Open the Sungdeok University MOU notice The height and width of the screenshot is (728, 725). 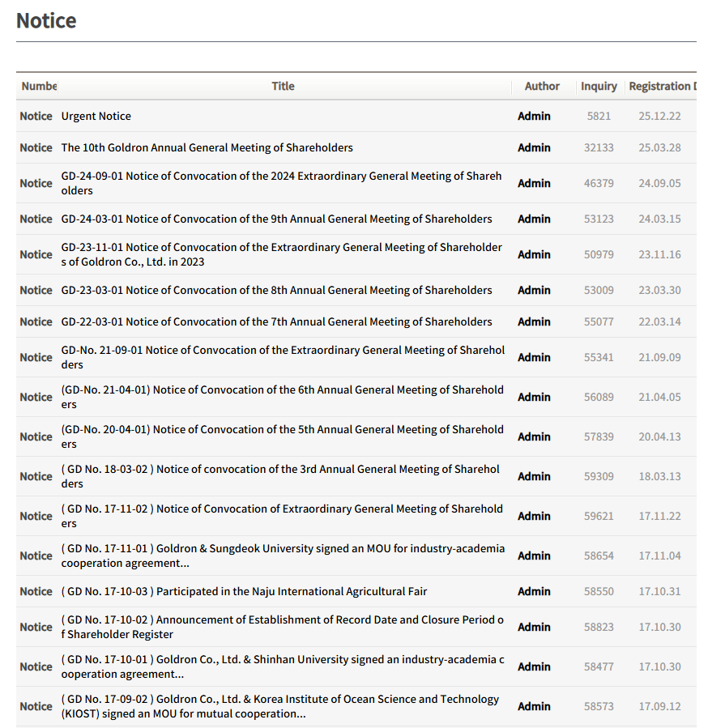pos(283,556)
